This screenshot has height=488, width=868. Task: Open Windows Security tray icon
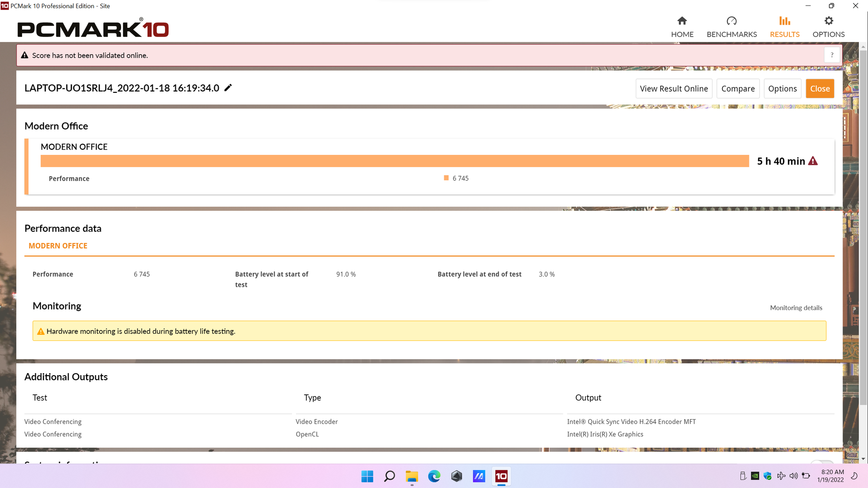(767, 476)
